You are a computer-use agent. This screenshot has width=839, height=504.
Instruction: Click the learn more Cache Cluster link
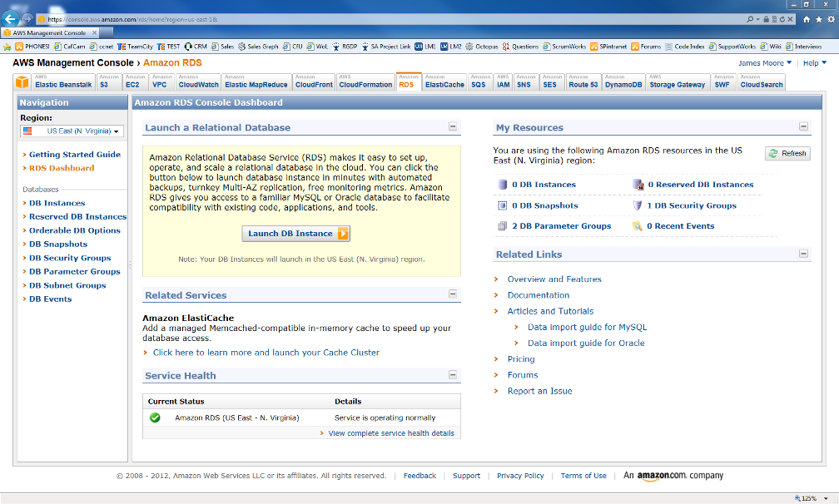[x=266, y=353]
